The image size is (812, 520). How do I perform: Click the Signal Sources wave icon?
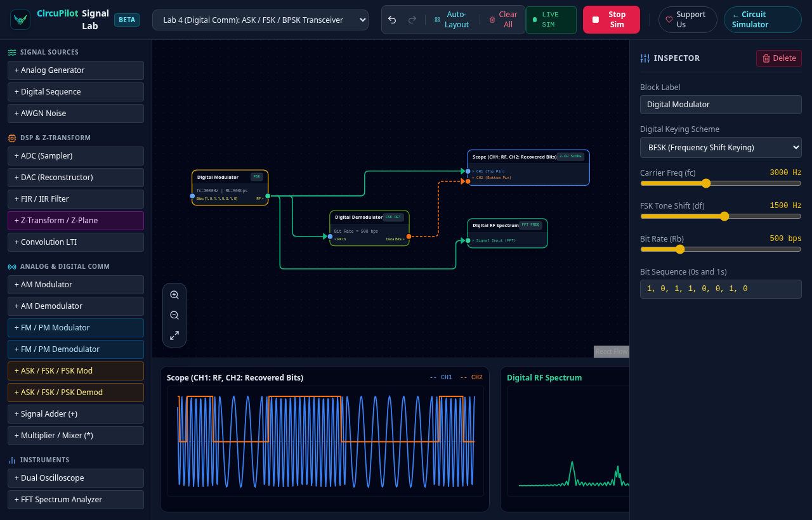[x=12, y=53]
